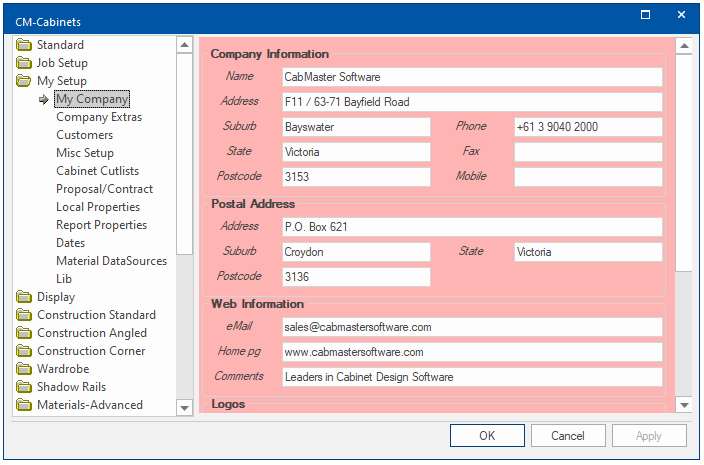The width and height of the screenshot is (704, 465).
Task: Select Local Properties entry
Action: pos(98,206)
